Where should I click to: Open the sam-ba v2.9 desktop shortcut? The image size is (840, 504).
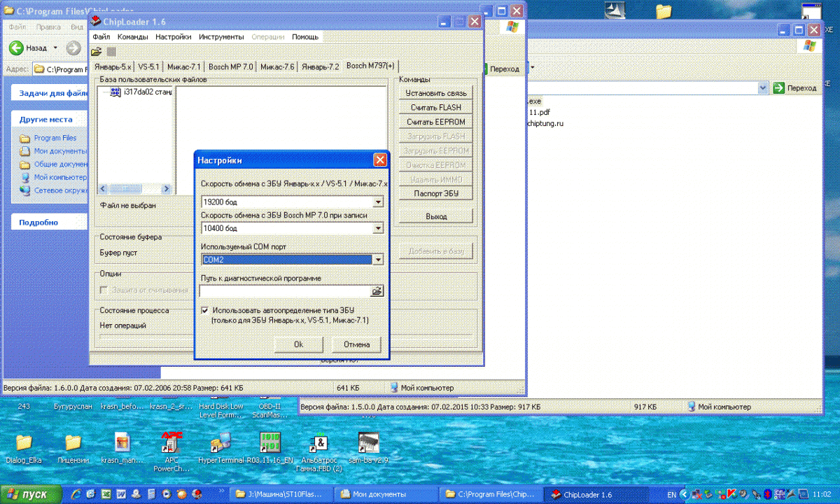368,443
